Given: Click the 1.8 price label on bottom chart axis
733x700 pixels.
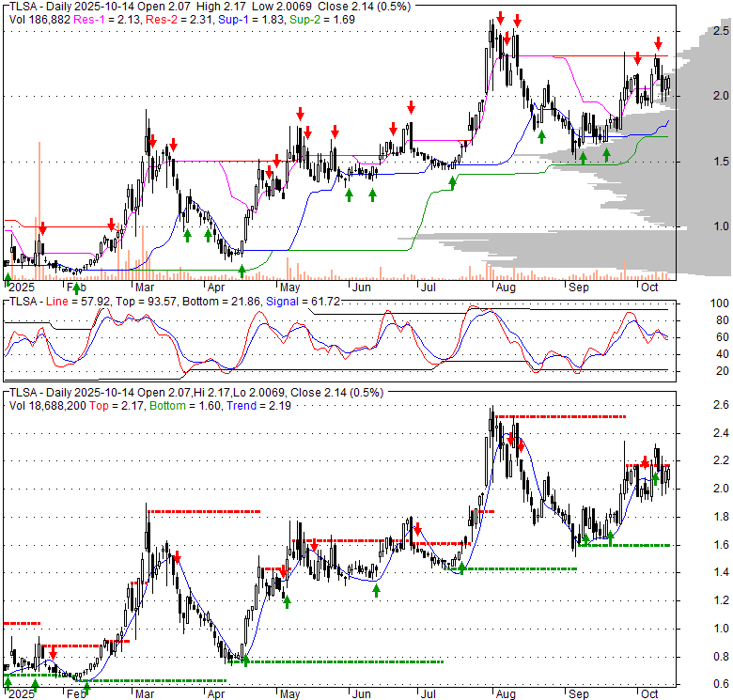Looking at the screenshot, I should coord(721,517).
